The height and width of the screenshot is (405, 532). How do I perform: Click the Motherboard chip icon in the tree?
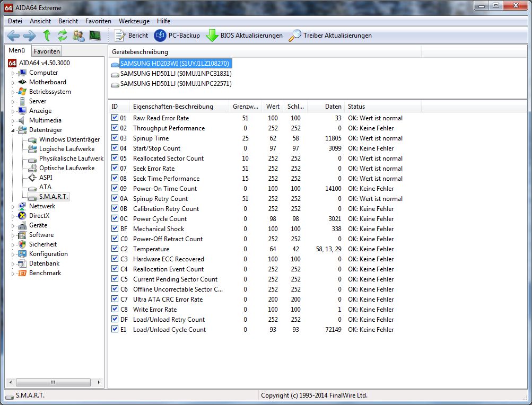click(x=22, y=82)
